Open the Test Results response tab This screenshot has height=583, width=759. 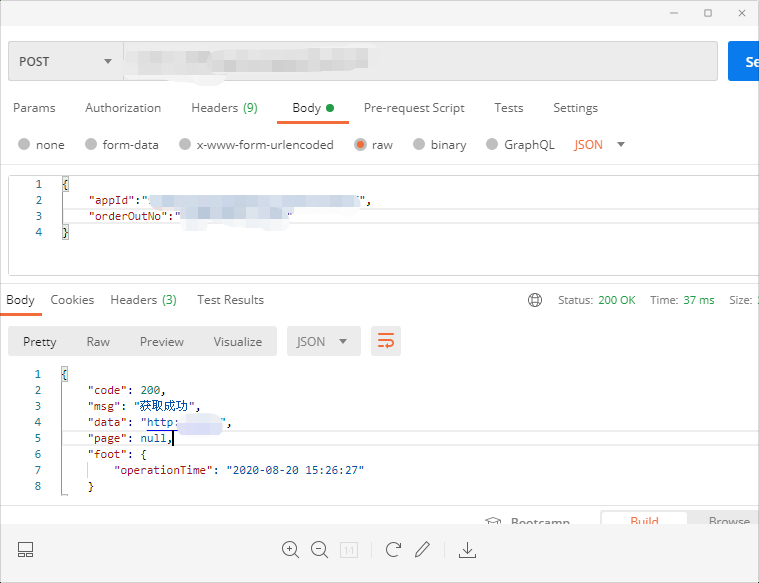point(230,300)
